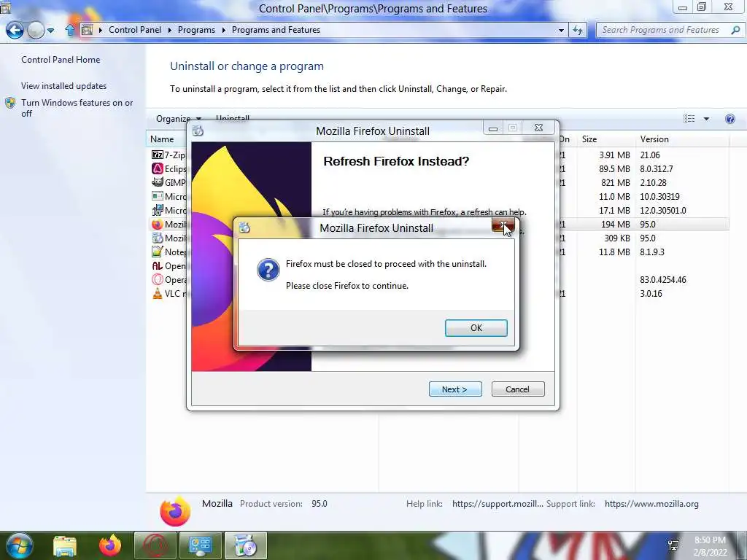Click the installer icon in the Refresh Firefox window title
This screenshot has height=560, width=747.
click(198, 131)
